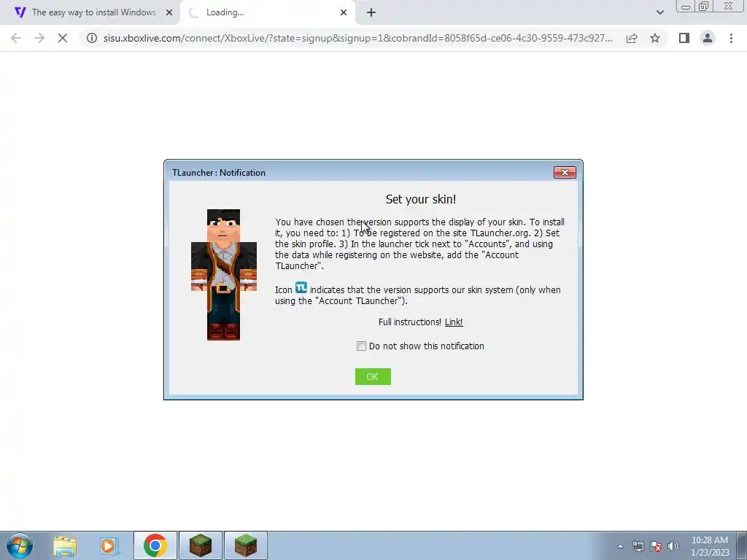Viewport: 747px width, 560px height.
Task: Open the first Minecraft grass block taskbar item
Action: [x=201, y=545]
